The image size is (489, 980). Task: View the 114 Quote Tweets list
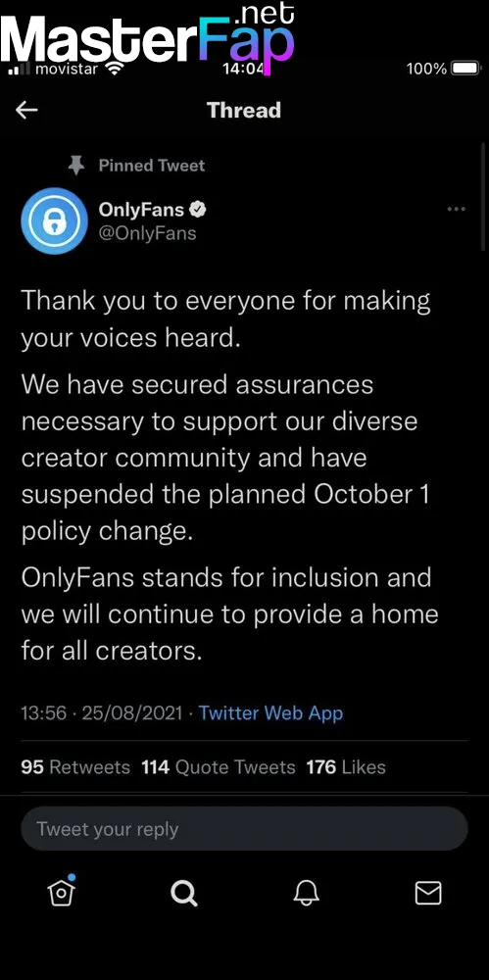point(219,767)
